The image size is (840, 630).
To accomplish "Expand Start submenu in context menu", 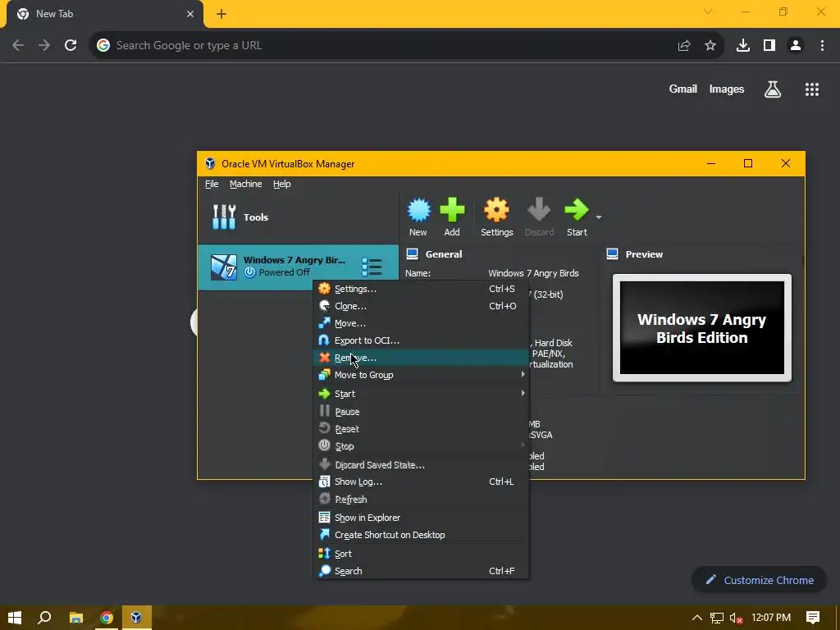I will coord(421,394).
